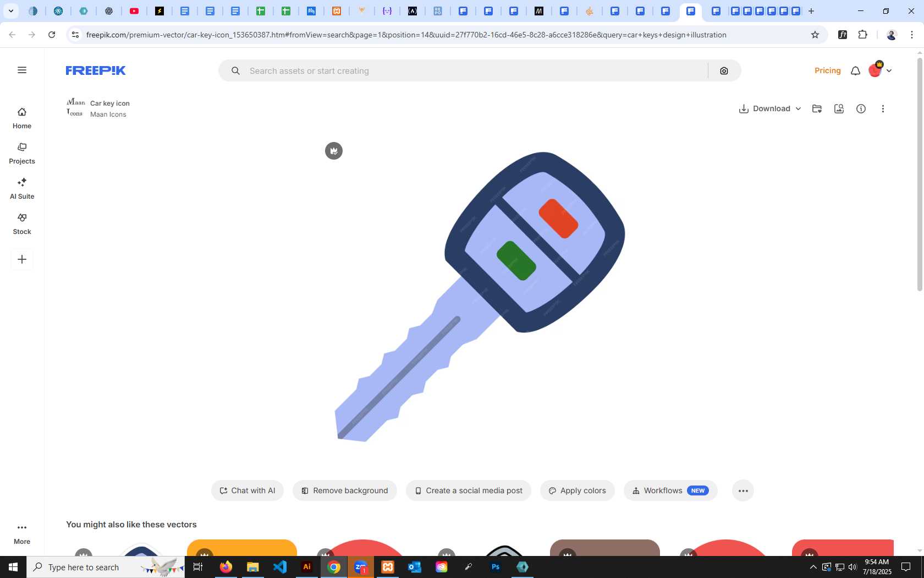Click Remove background button
This screenshot has height=578, width=924.
tap(345, 490)
